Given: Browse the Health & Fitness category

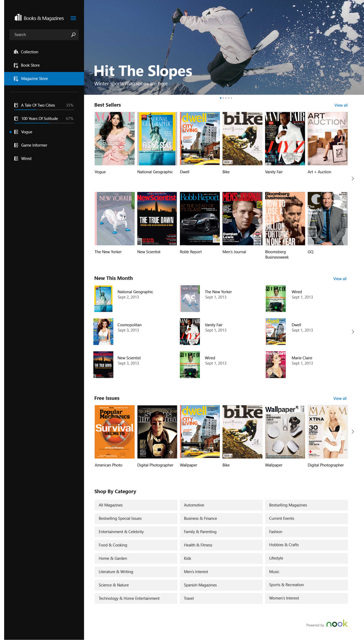Looking at the screenshot, I should point(221,545).
